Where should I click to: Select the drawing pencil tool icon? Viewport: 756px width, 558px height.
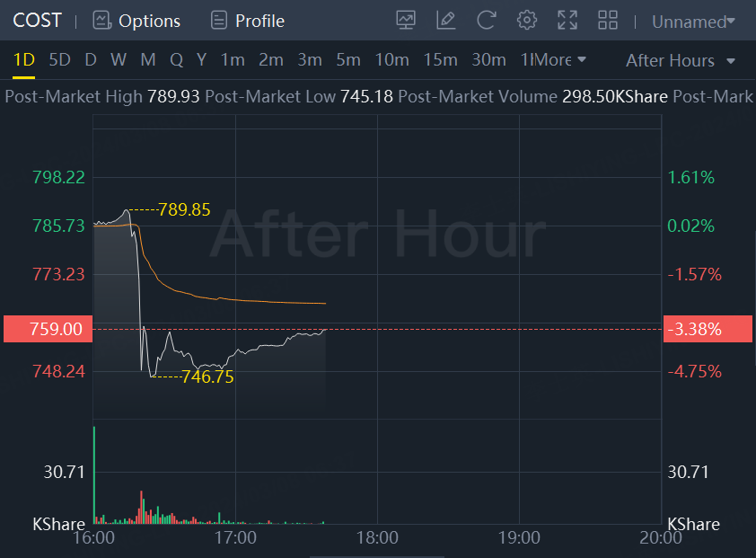[445, 20]
